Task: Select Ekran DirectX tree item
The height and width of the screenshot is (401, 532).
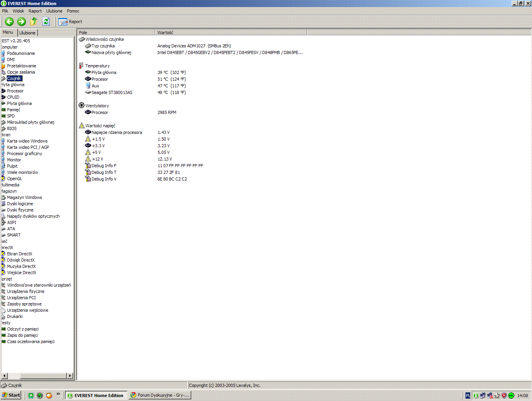Action: pyautogui.click(x=20, y=254)
